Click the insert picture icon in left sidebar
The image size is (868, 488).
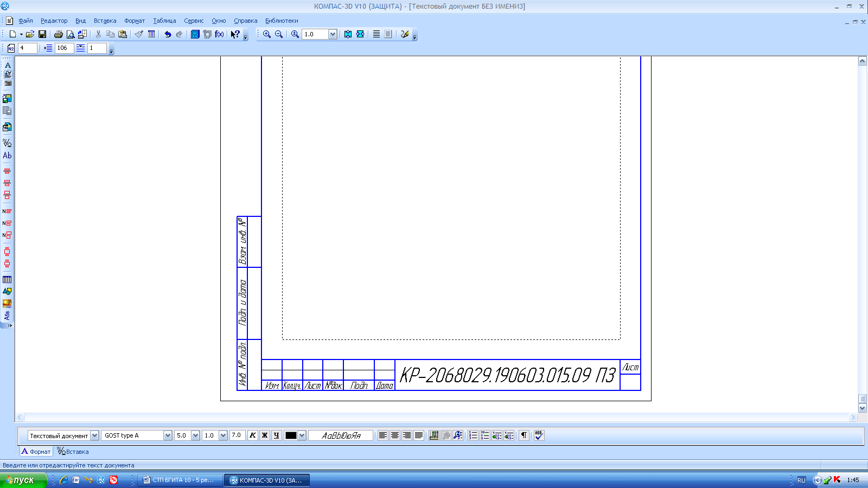coord(7,303)
